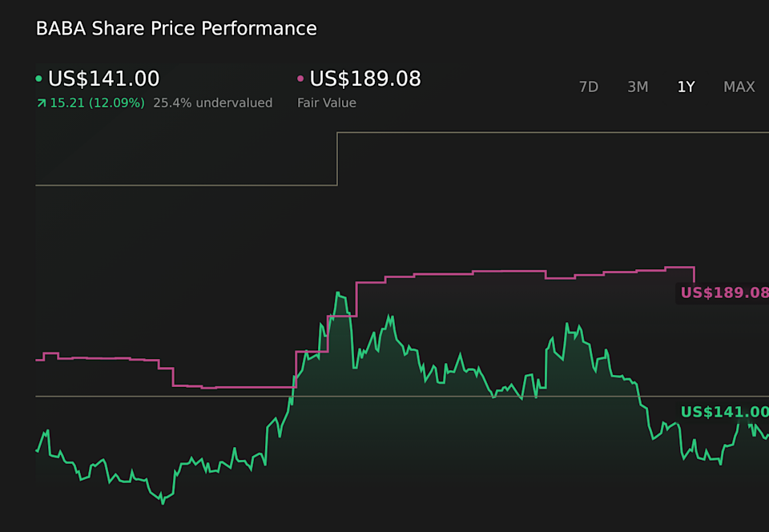Click the 15.21 (12.09%) change text

point(97,103)
